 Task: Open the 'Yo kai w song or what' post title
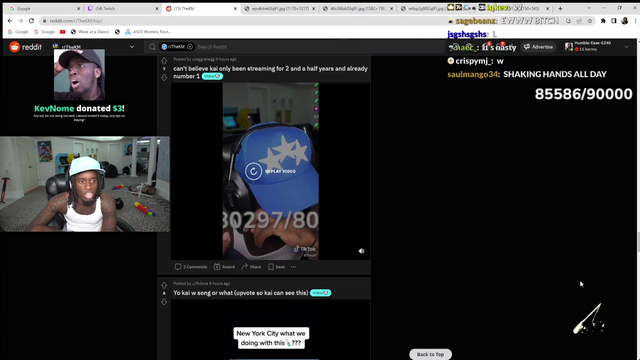click(241, 293)
